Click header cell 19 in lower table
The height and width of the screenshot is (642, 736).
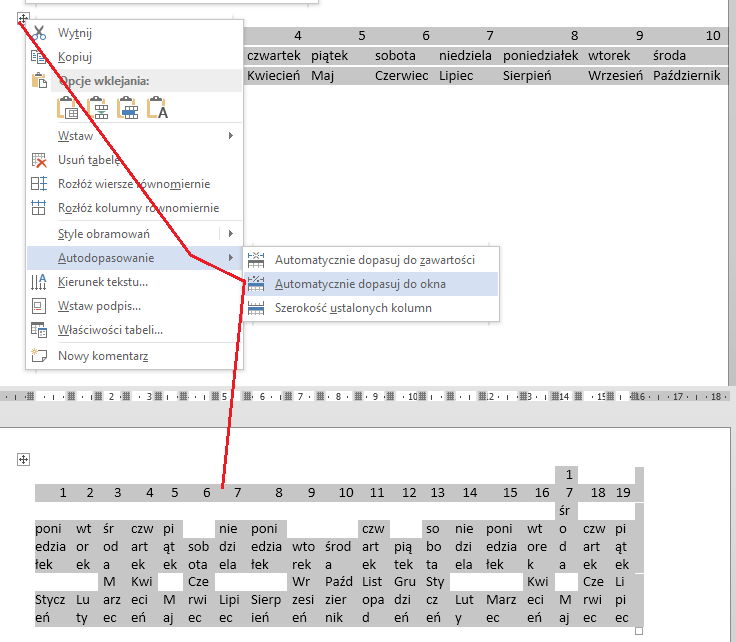(623, 492)
